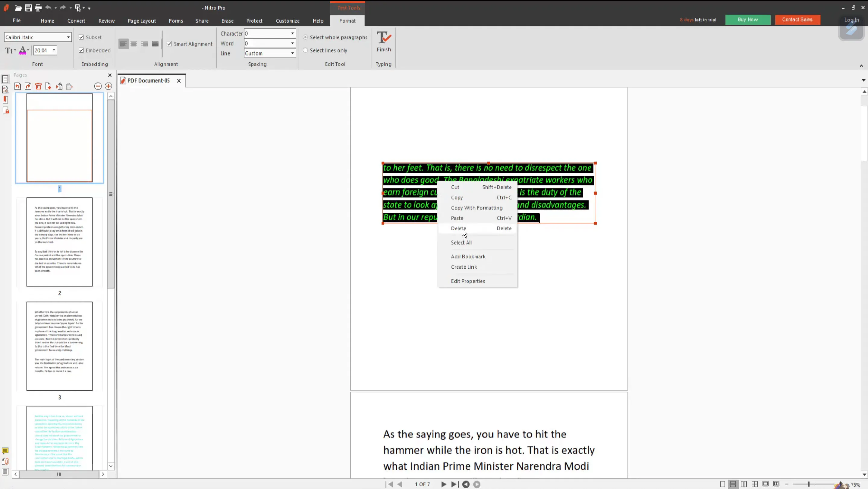The width and height of the screenshot is (868, 489).
Task: Click the Save document icon in toolbar
Action: coord(27,7)
